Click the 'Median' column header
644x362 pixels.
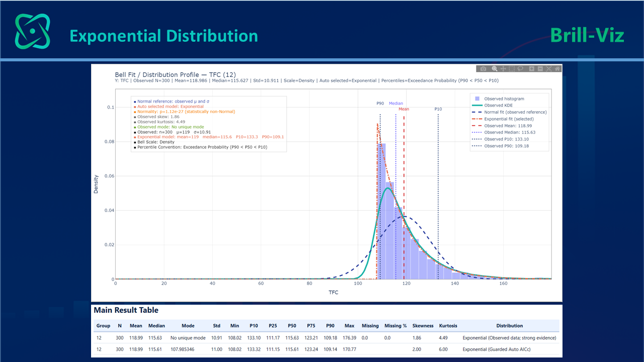(156, 326)
